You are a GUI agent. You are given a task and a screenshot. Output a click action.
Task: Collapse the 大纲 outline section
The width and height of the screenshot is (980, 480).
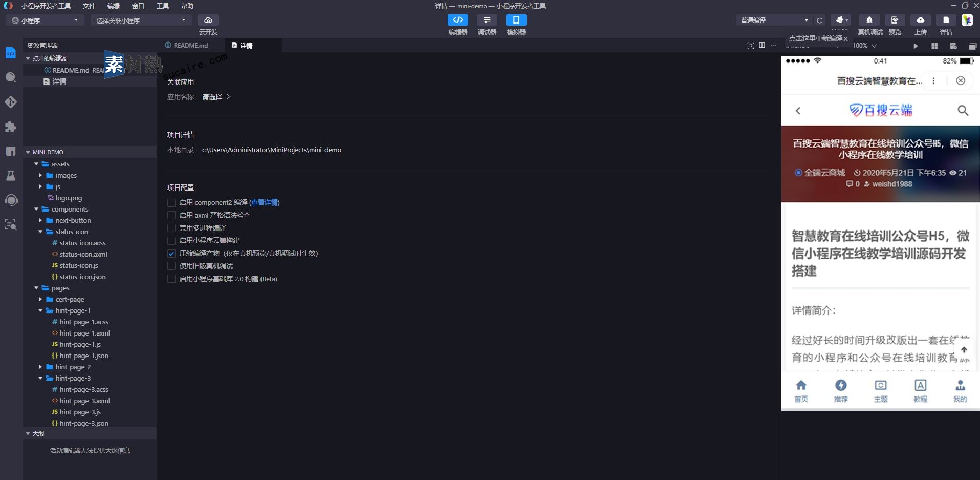click(28, 433)
